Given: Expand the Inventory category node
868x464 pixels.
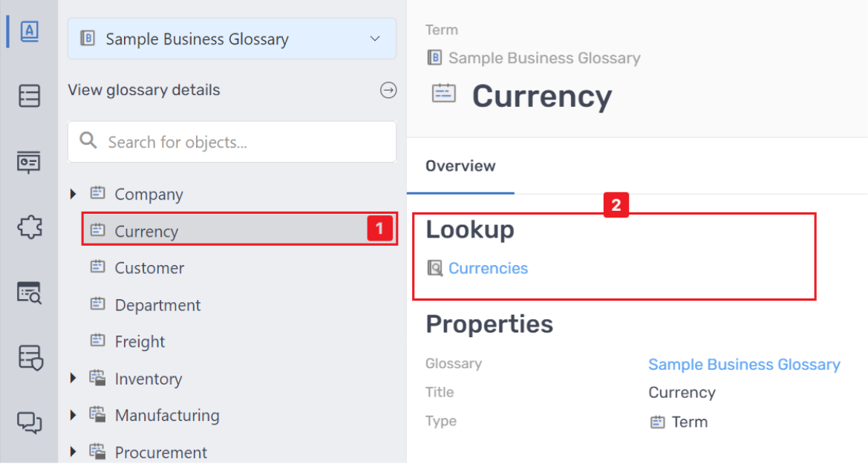Looking at the screenshot, I should click(x=73, y=379).
